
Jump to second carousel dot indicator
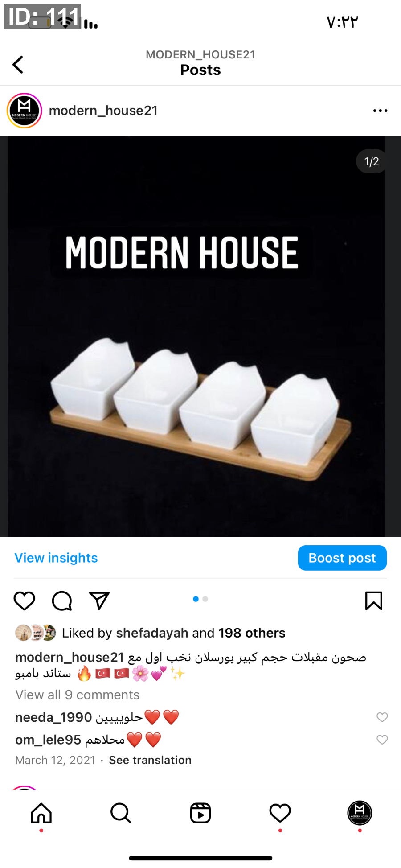[x=205, y=599]
